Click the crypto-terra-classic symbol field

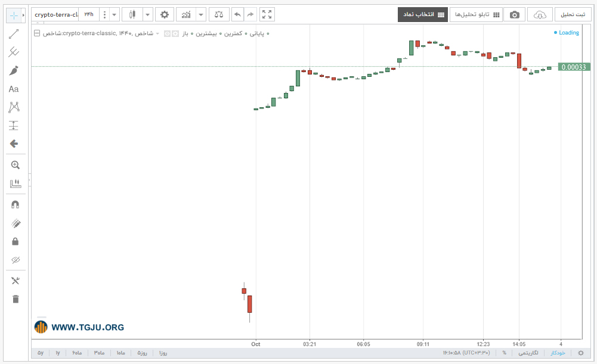coord(56,15)
